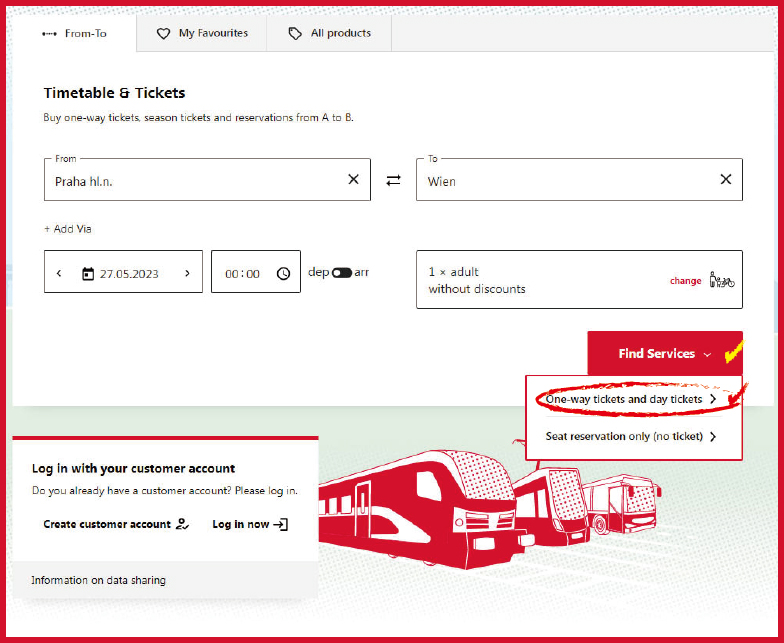Click 'Timetable & Tickets' heading
This screenshot has width=784, height=643.
coord(114,93)
